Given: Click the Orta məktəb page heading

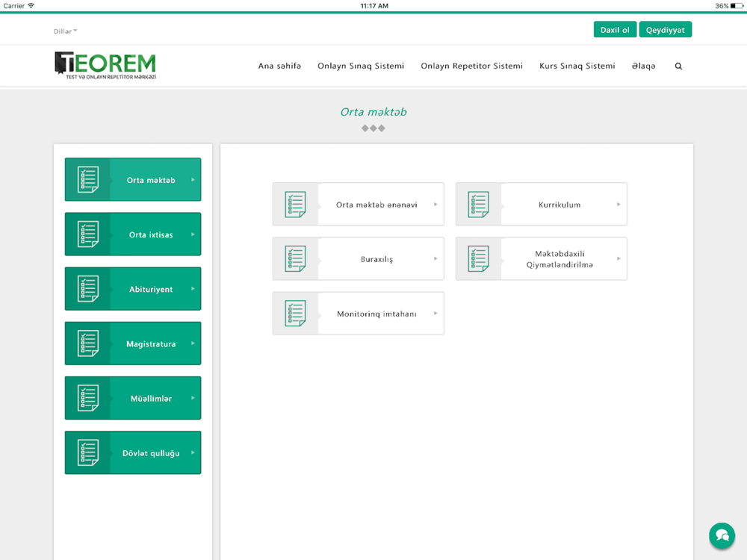Looking at the screenshot, I should tap(373, 112).
